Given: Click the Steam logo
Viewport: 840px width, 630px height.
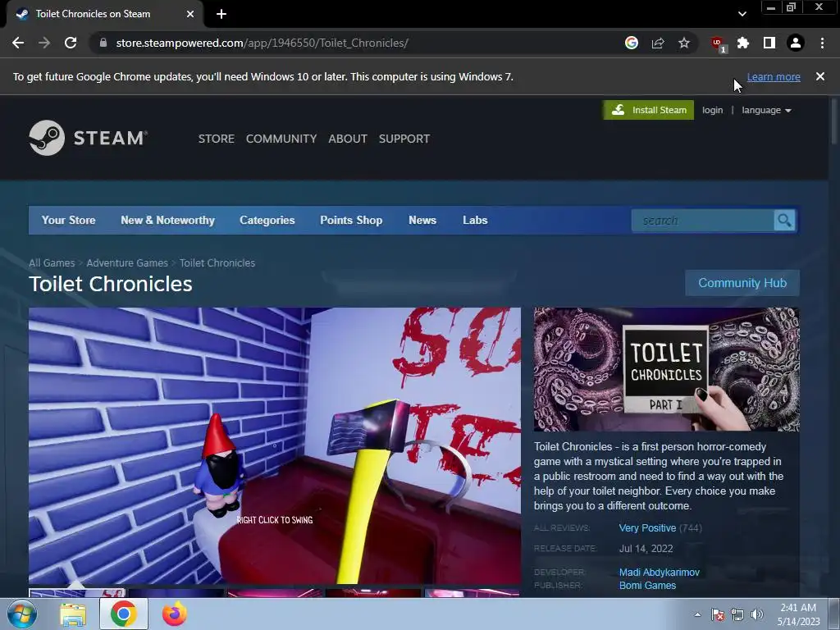Looking at the screenshot, I should pyautogui.click(x=89, y=138).
